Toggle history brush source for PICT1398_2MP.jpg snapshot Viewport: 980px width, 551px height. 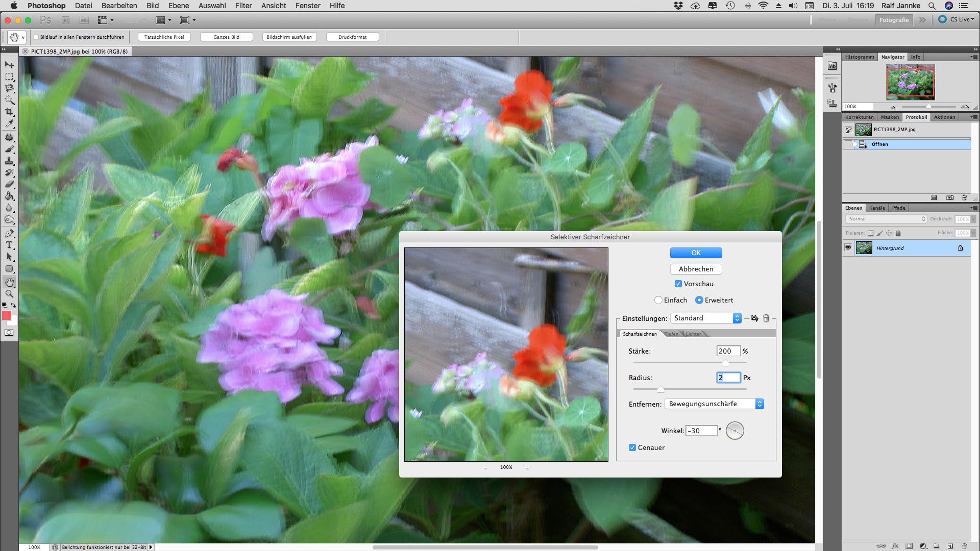coord(849,130)
